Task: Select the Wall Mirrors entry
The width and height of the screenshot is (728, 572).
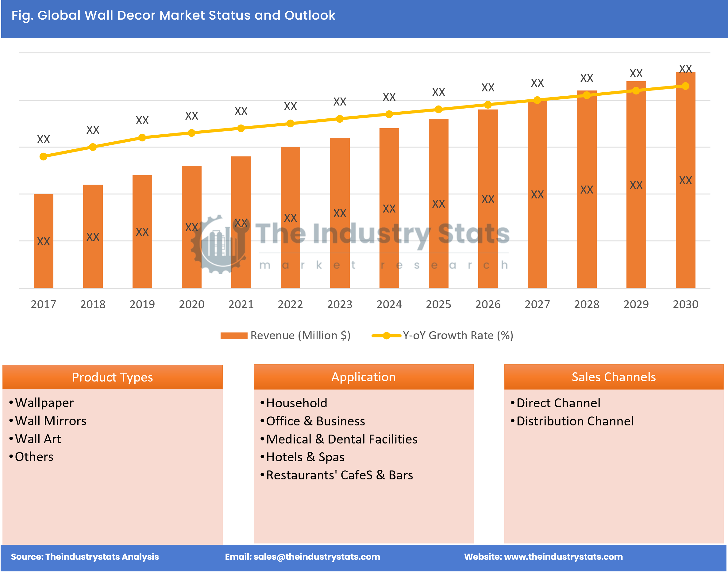Action: click(51, 421)
